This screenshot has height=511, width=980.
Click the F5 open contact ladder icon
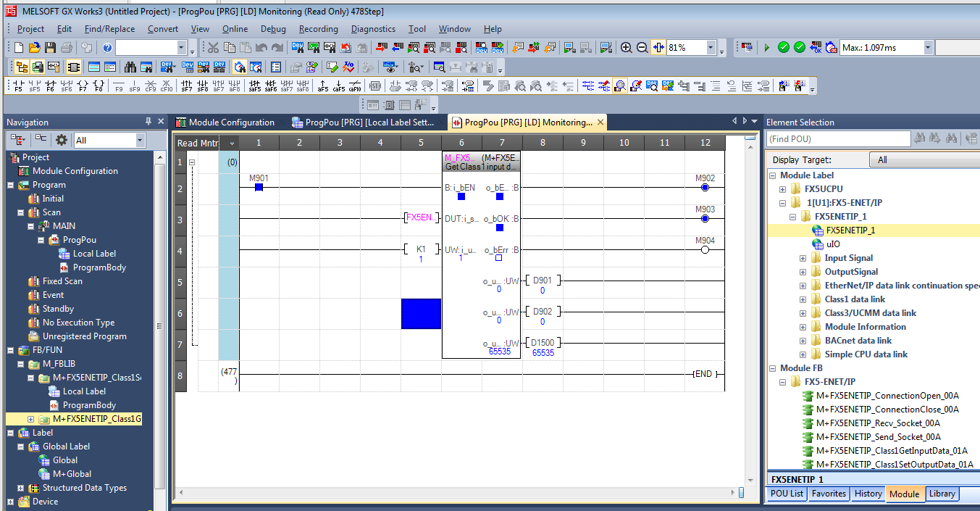pos(17,86)
